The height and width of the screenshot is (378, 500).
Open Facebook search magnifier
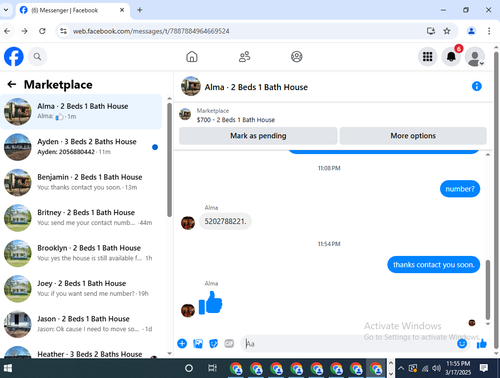(37, 57)
